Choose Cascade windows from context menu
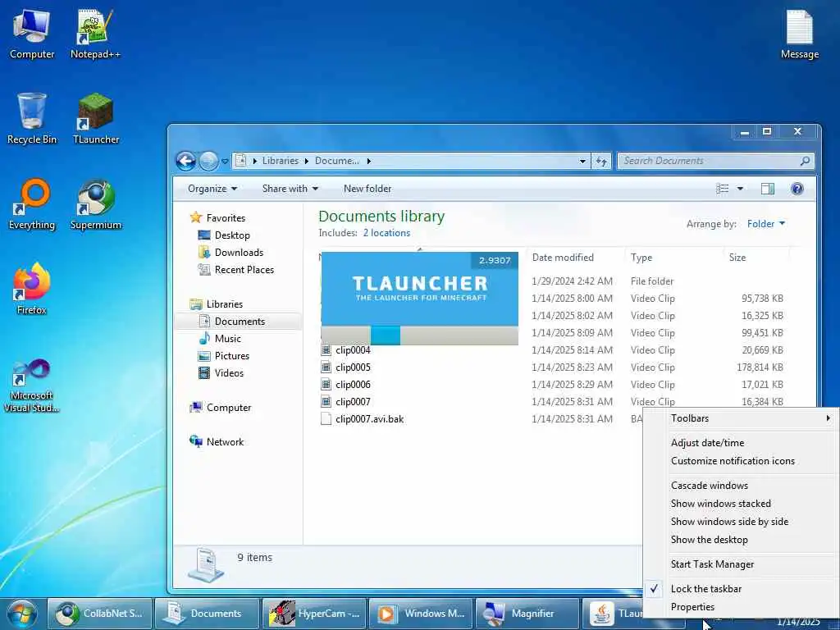The width and height of the screenshot is (840, 630). pyautogui.click(x=741, y=486)
